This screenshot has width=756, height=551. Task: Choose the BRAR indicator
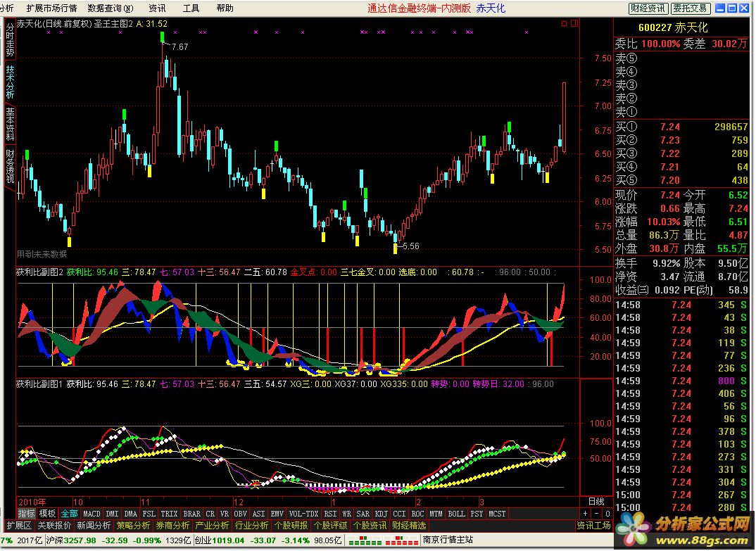point(192,514)
